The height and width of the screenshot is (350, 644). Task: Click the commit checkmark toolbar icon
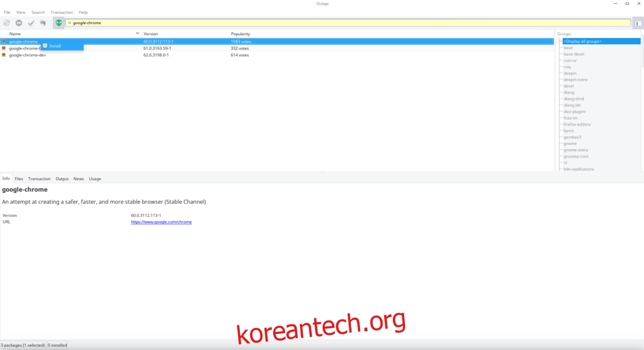(31, 23)
